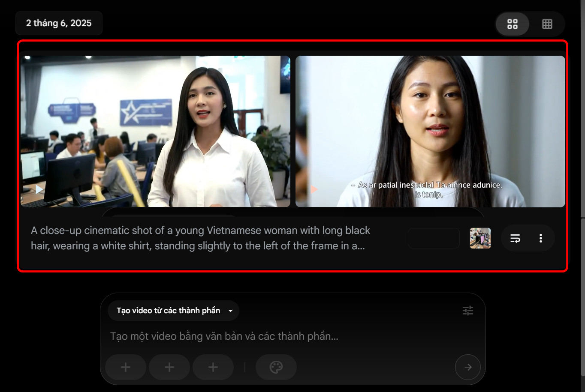Screen dimensions: 585x392
Task: Click the empty dark button beside the reference thumbnail
Action: 434,238
